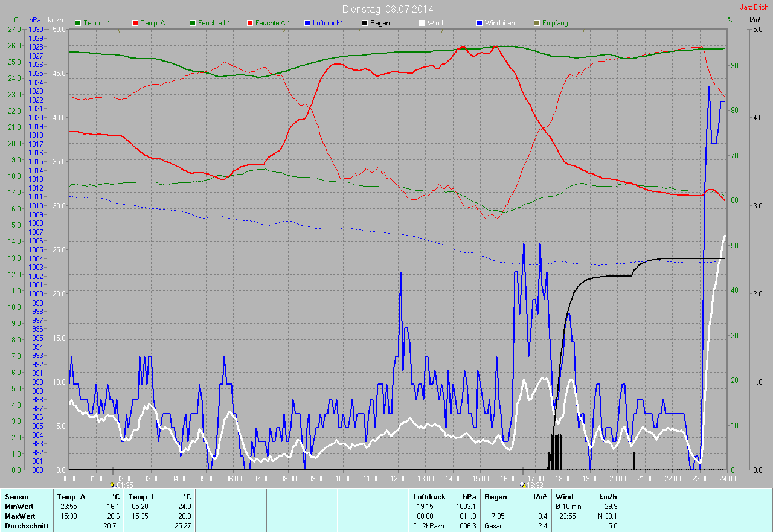Click the 'Wind' column header in table

tap(564, 496)
